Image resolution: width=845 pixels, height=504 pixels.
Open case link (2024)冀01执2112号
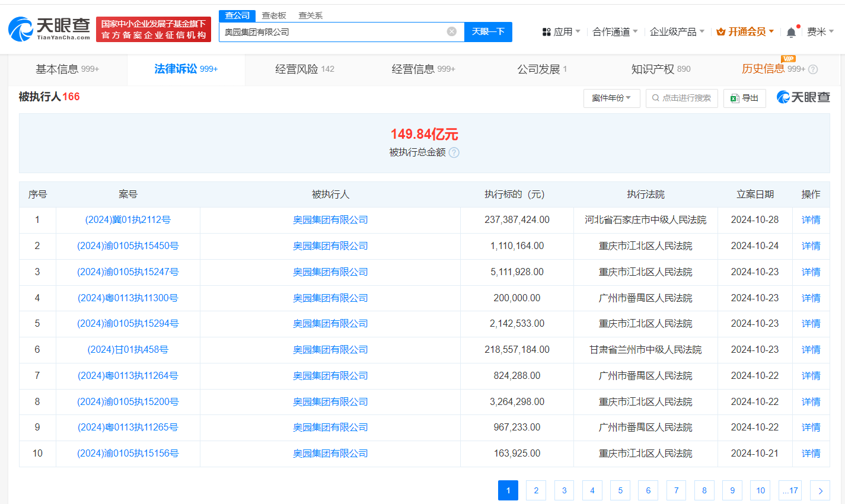pos(128,220)
